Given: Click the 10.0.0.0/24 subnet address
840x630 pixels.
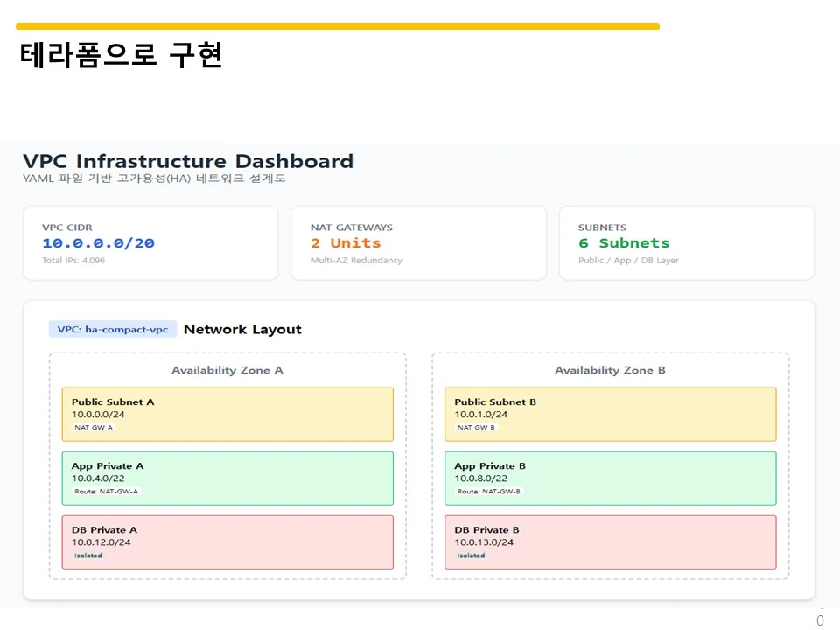Looking at the screenshot, I should (x=98, y=415).
